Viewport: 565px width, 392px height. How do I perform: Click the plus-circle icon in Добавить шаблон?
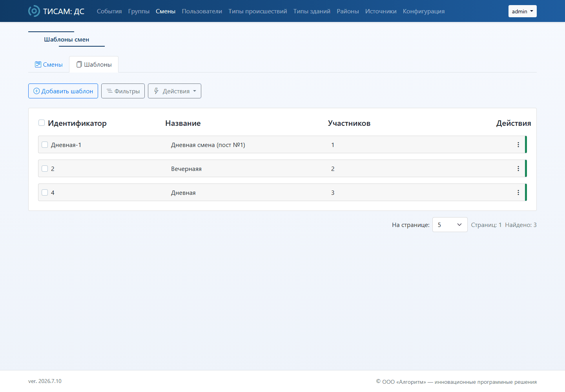[x=36, y=91]
